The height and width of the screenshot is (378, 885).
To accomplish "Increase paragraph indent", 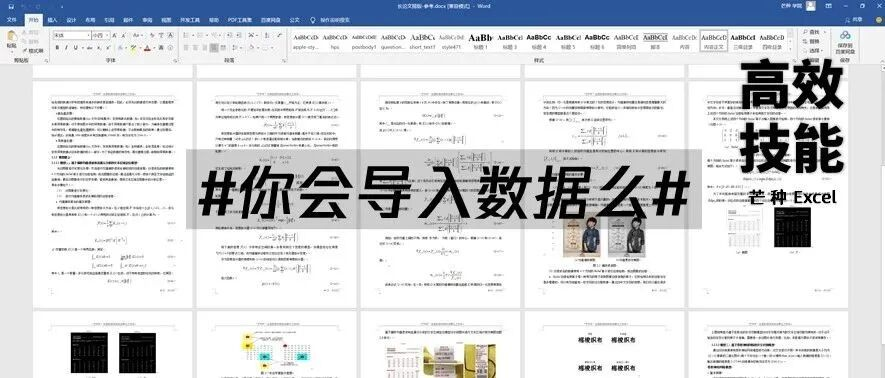I will pyautogui.click(x=239, y=35).
